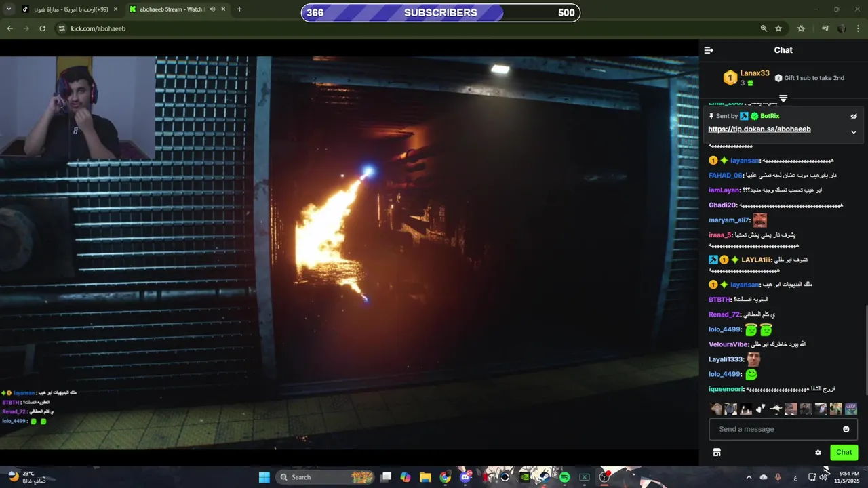Collapse the chat panel with the arrow icon
Viewport: 868px width, 488px height.
tap(709, 50)
